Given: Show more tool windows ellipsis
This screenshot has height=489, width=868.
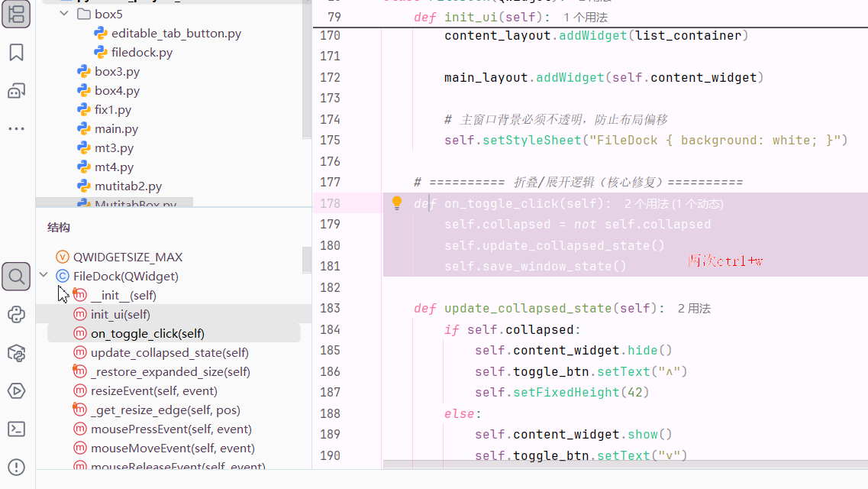Looking at the screenshot, I should [x=16, y=128].
